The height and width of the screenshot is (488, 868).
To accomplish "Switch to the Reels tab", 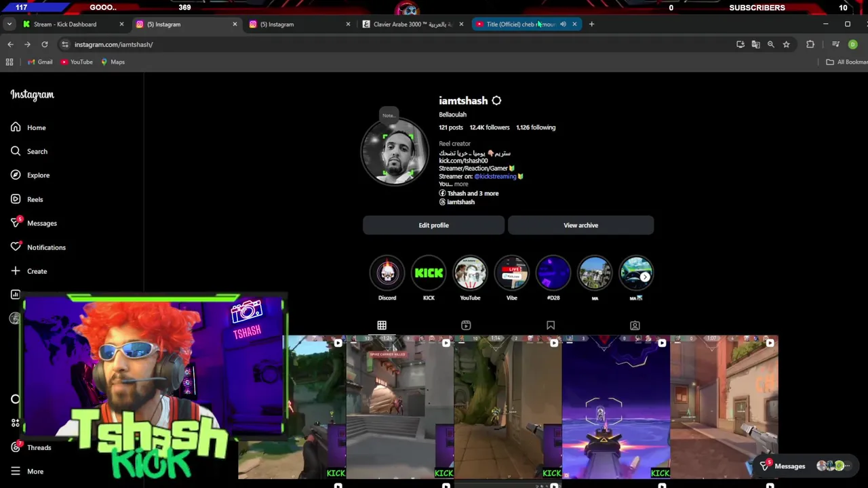I will pos(466,325).
